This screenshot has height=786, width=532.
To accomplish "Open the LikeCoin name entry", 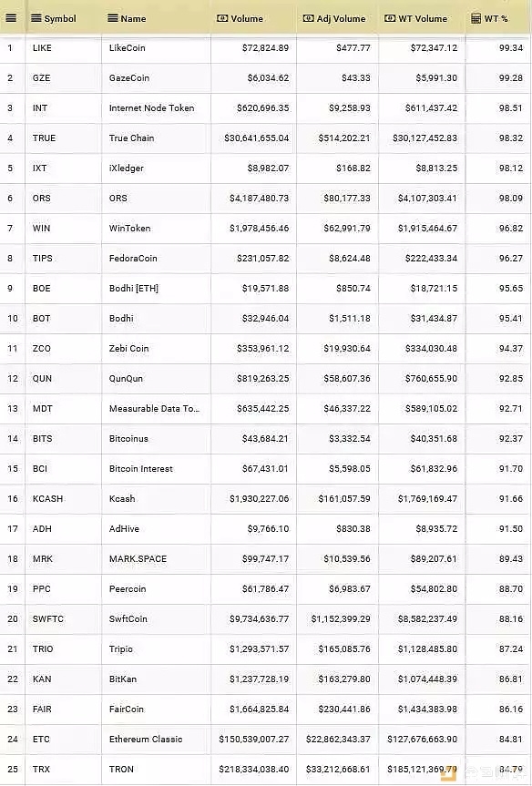I will [x=128, y=47].
